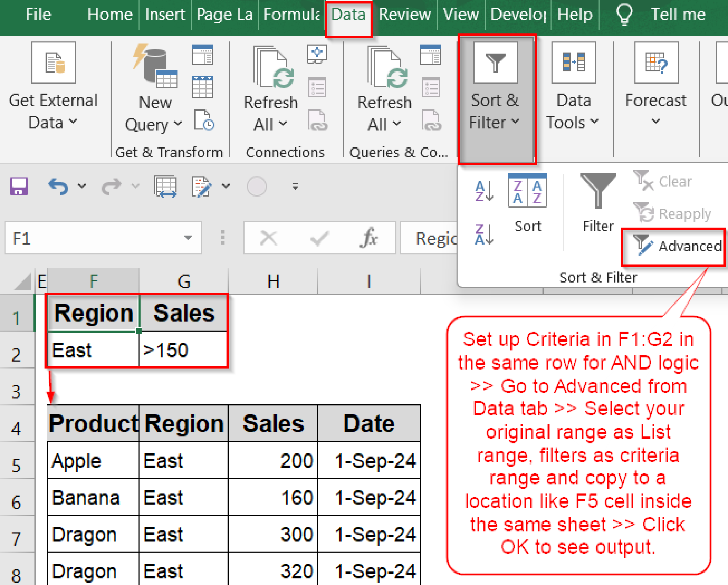Switch to the Home tab

point(109,14)
